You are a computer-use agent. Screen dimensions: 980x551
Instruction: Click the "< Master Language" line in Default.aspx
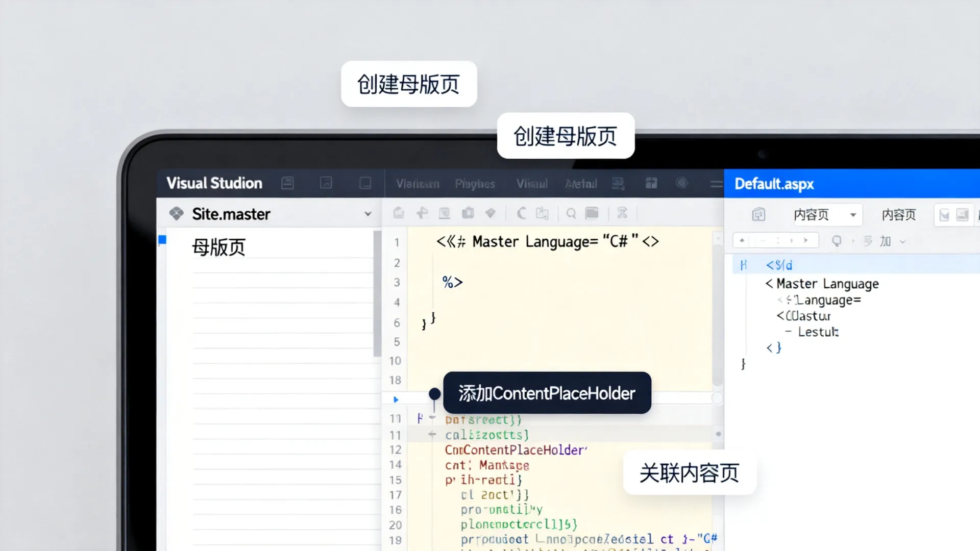click(x=822, y=284)
